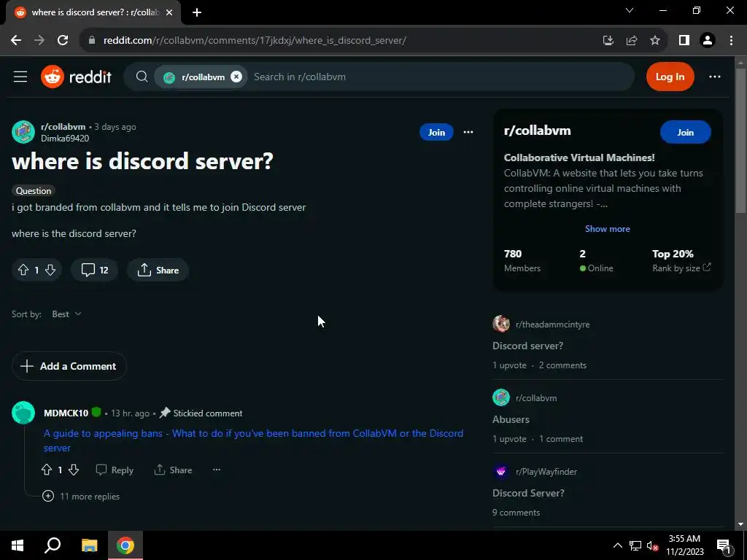Open the Sort by Best dropdown
This screenshot has width=747, height=560.
click(x=66, y=314)
